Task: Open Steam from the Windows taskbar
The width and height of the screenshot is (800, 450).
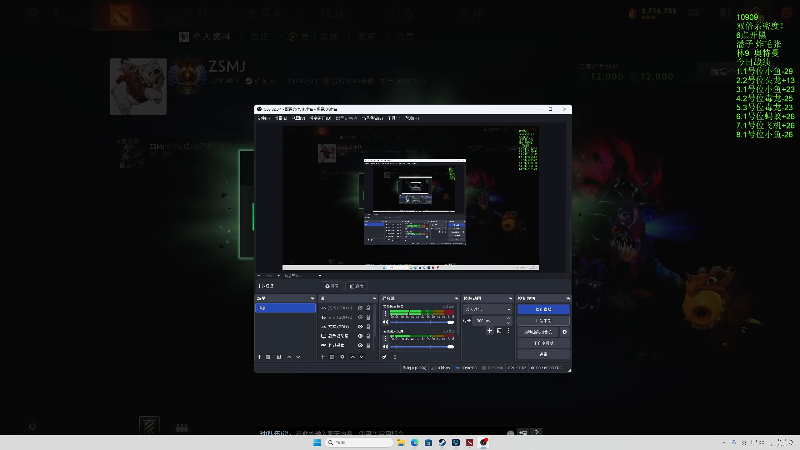Action: coord(442,442)
